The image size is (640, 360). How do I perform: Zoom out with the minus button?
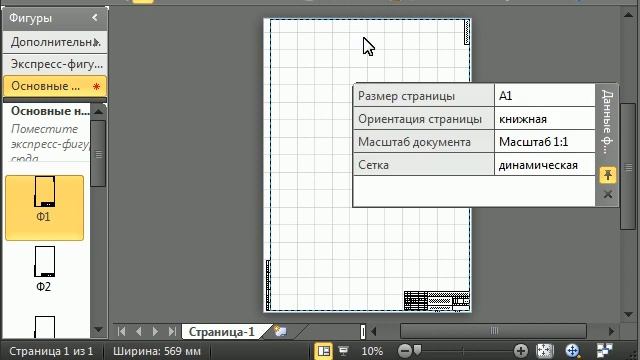tap(404, 351)
